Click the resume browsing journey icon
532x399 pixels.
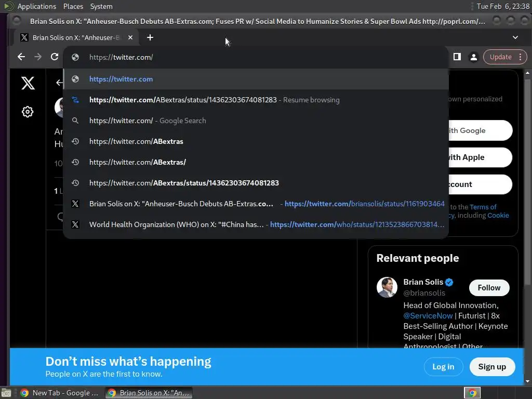click(x=75, y=100)
